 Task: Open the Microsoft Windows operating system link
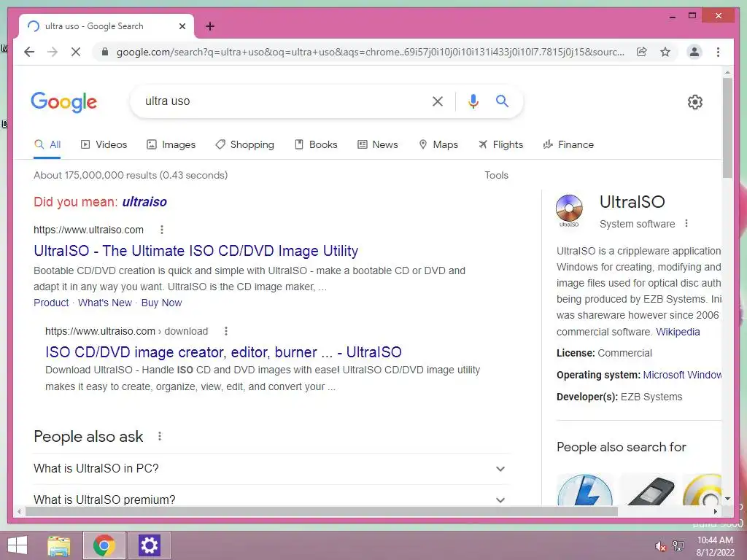point(682,375)
